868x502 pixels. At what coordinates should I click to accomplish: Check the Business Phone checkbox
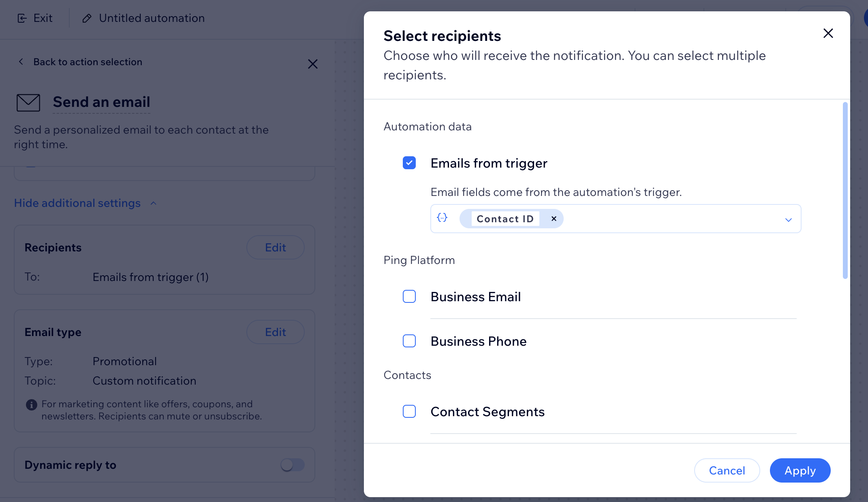[x=409, y=341]
